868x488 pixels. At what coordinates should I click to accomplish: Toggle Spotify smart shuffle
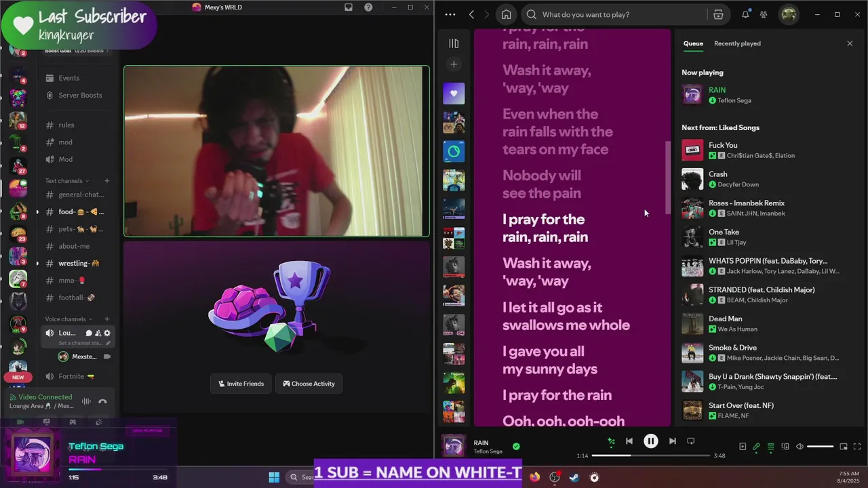pos(611,441)
